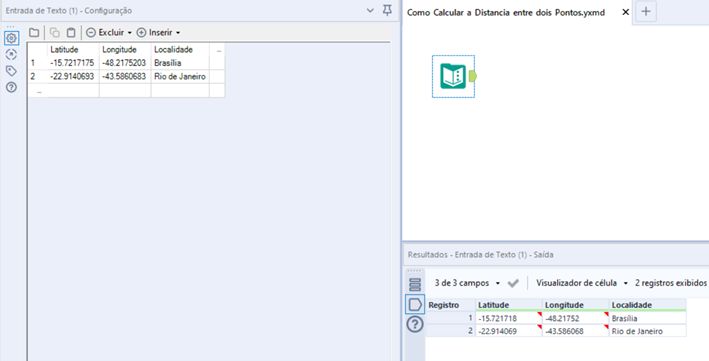Image resolution: width=709 pixels, height=361 pixels.
Task: Select 'Rio de Janeiro' cell in configuration grid
Action: (180, 76)
